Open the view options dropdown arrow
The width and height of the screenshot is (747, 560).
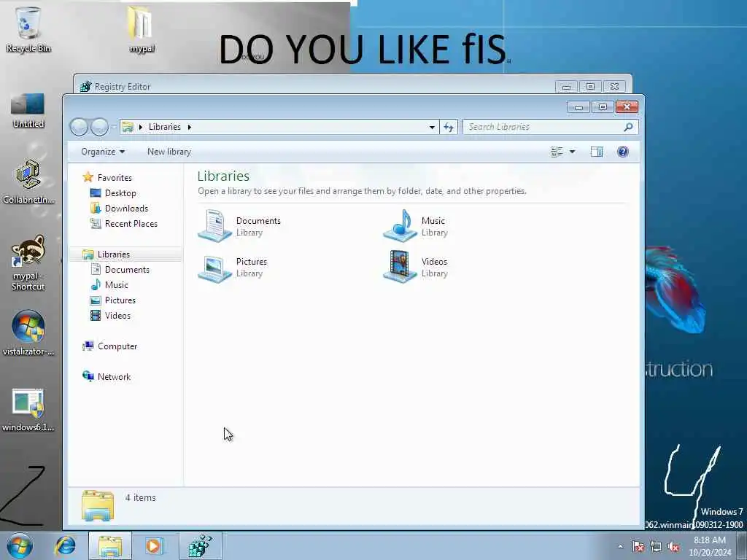coord(572,152)
